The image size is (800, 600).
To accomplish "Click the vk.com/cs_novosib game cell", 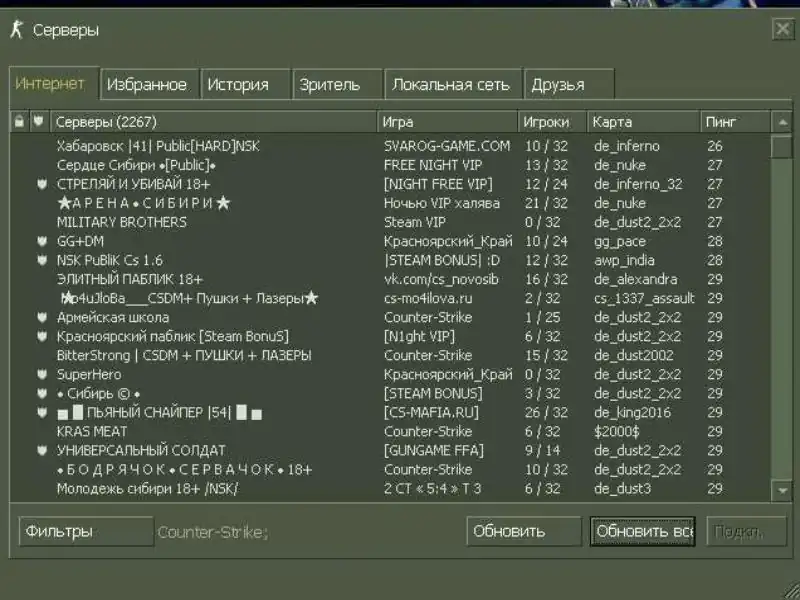I will coord(441,279).
